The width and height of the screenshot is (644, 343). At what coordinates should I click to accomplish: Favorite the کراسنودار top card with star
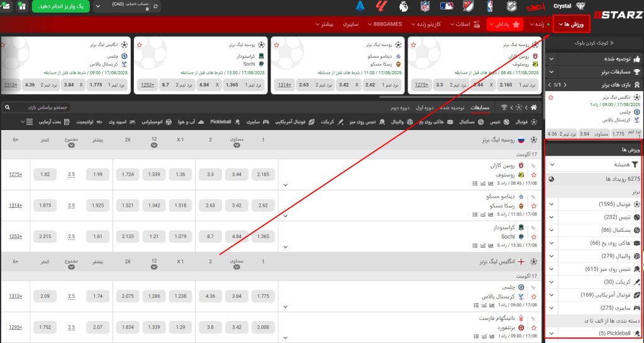[139, 45]
